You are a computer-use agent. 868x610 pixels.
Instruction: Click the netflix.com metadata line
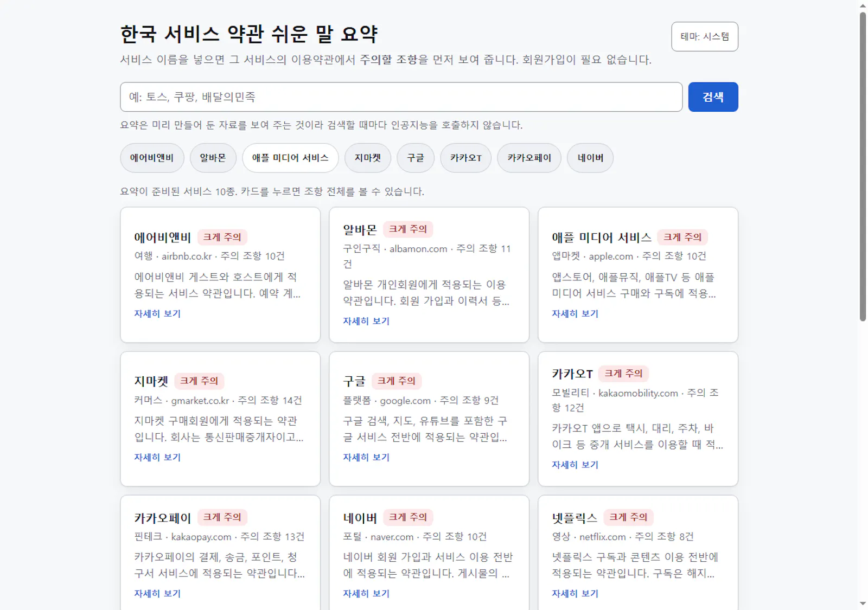(x=623, y=536)
